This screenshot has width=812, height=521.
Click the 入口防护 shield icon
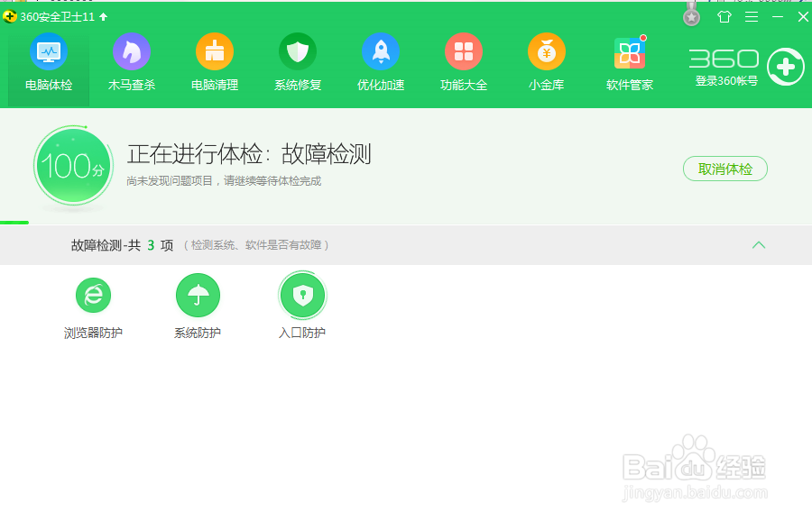tap(302, 296)
